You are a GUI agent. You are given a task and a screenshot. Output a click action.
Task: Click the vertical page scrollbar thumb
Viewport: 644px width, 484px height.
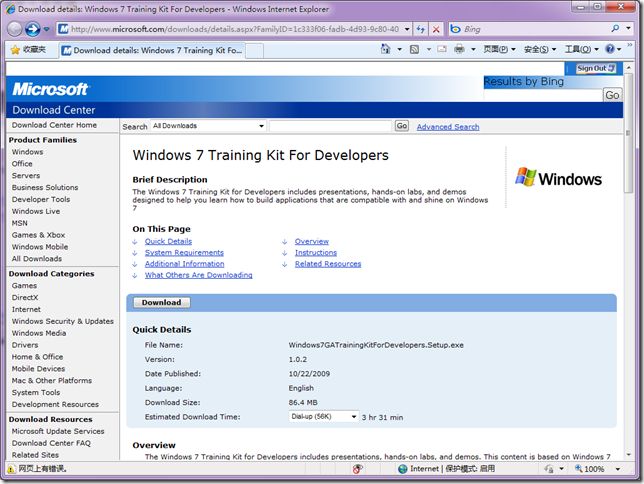[x=628, y=133]
